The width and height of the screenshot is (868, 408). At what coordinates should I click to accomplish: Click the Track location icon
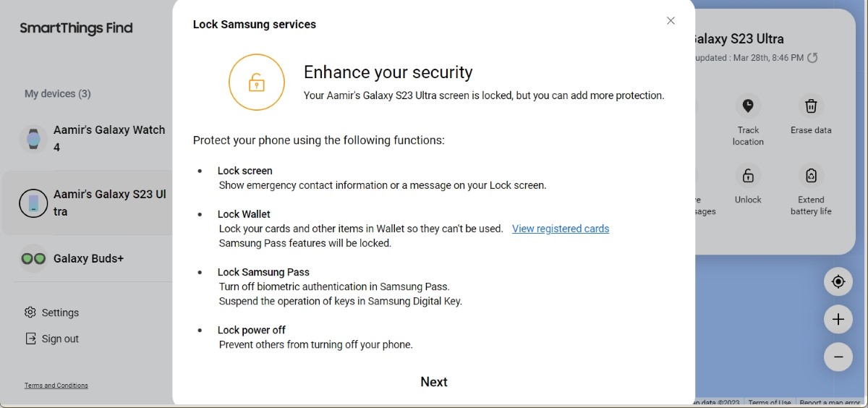[748, 106]
